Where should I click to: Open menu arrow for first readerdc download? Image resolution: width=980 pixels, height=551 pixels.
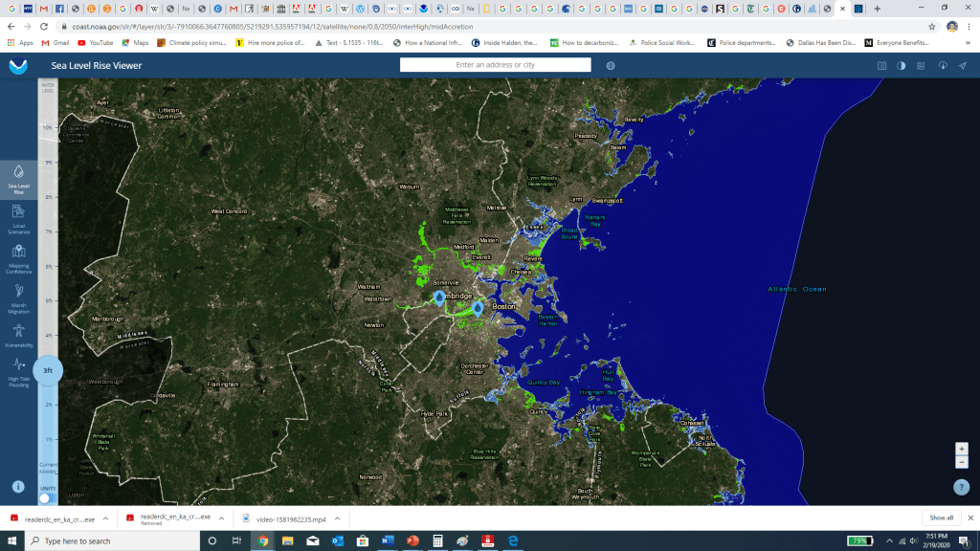pyautogui.click(x=107, y=518)
